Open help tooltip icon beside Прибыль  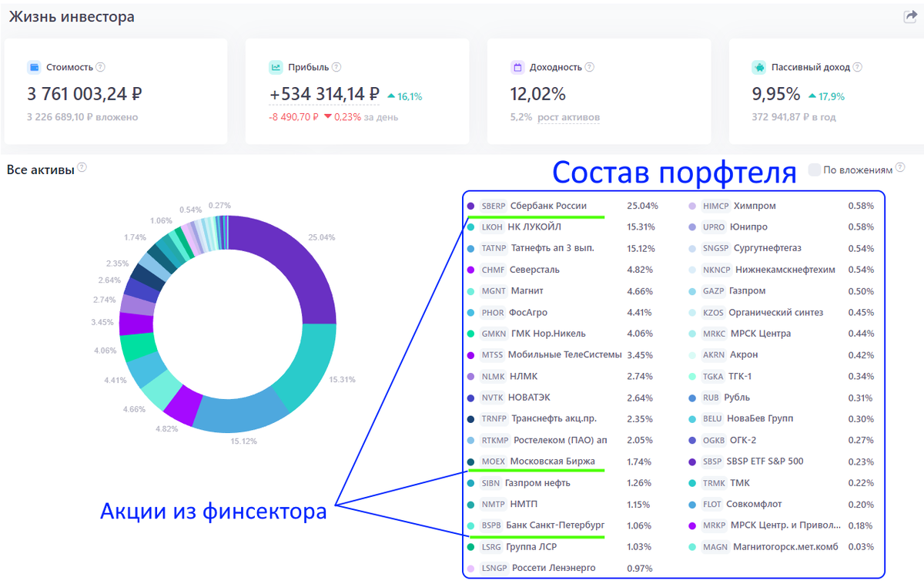[x=336, y=67]
